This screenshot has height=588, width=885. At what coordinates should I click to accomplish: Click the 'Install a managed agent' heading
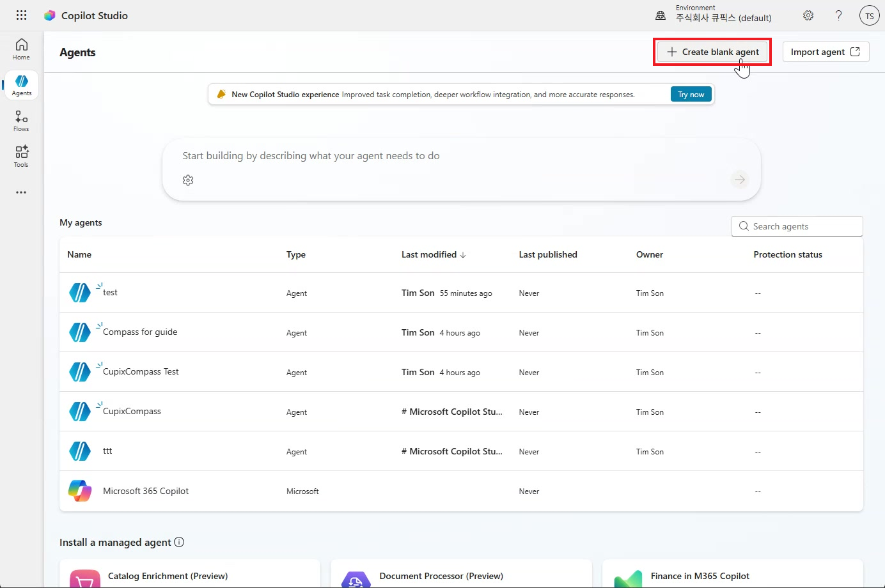[115, 542]
